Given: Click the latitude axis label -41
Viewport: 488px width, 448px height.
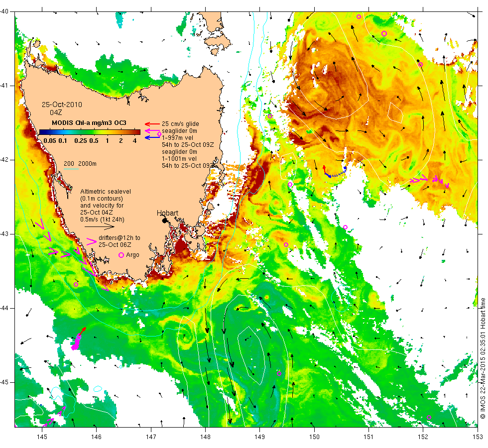Looking at the screenshot, I should (4, 86).
